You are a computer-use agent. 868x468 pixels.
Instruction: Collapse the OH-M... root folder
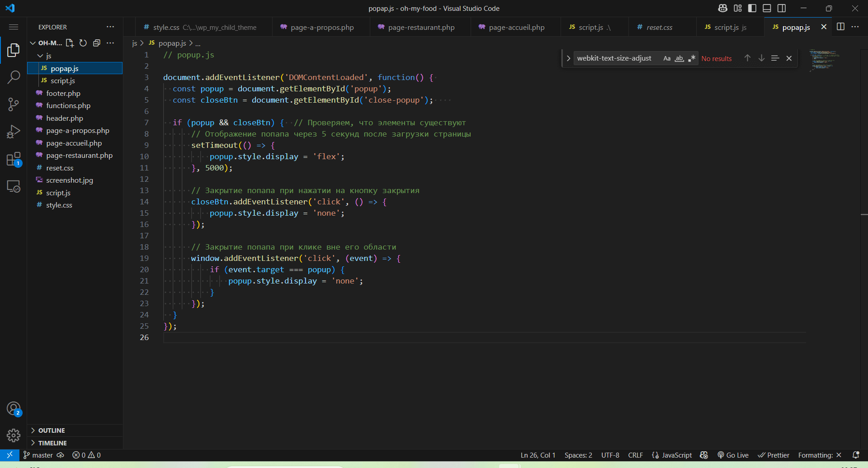pyautogui.click(x=33, y=43)
